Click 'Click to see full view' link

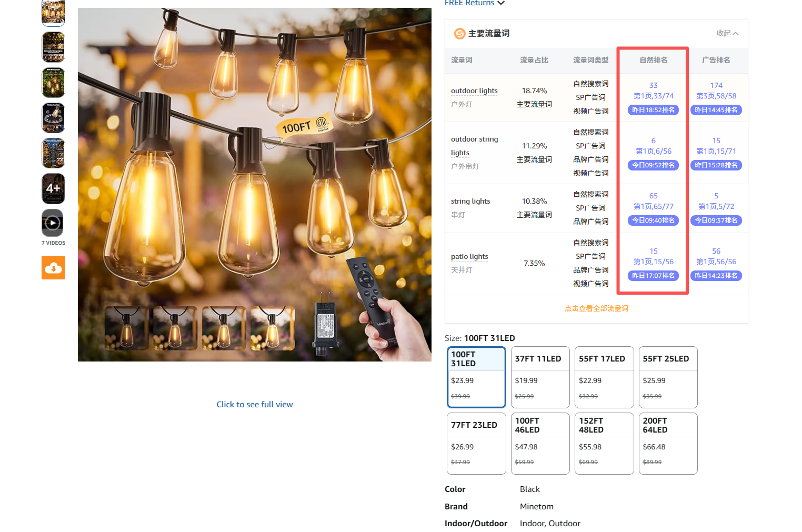point(255,404)
